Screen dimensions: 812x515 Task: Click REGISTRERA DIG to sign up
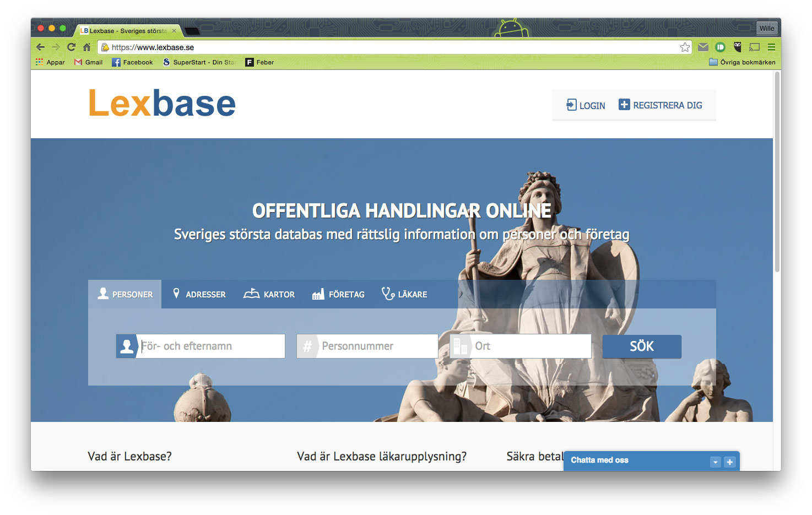(661, 105)
